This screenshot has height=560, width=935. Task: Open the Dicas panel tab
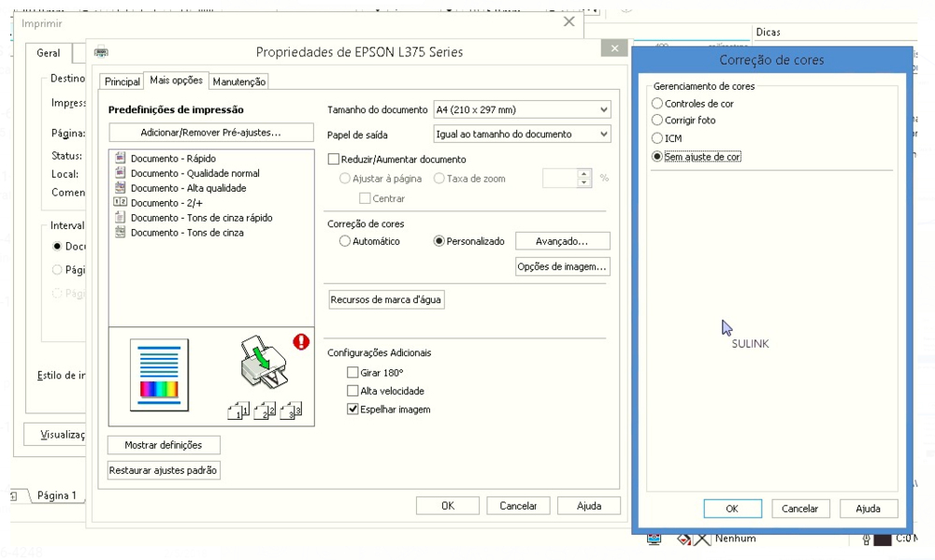point(768,32)
